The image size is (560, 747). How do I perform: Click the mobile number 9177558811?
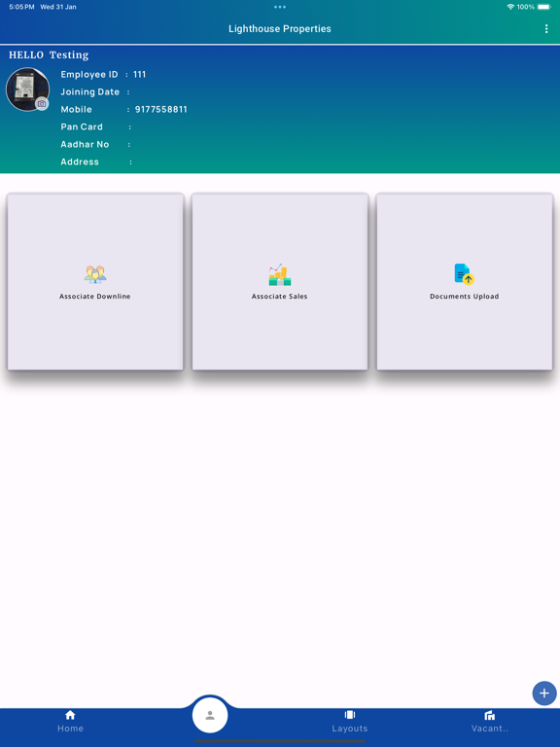[161, 110]
